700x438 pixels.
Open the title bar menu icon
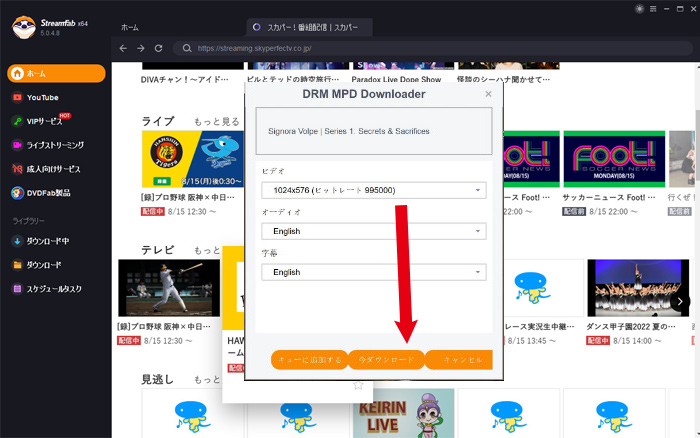(x=653, y=8)
